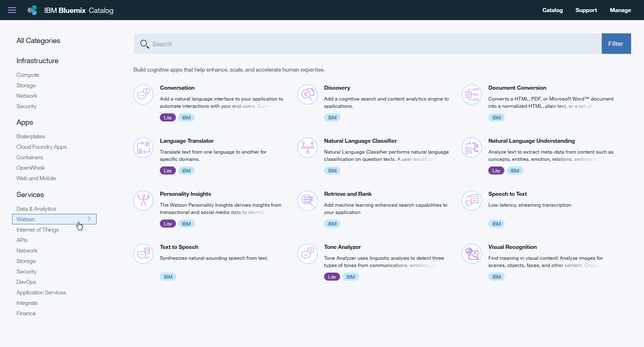Open the Natural Language Classifier icon
Screen dimensions: 644x347
click(308, 148)
